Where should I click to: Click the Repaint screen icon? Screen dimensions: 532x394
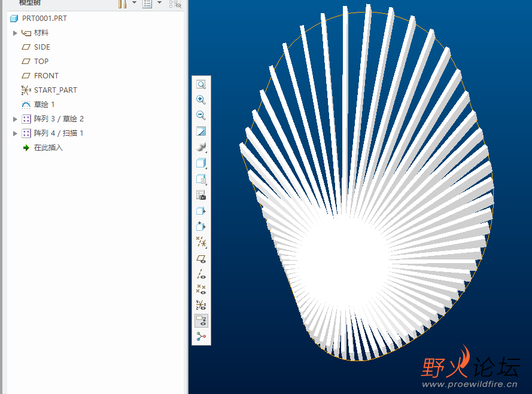pos(201,131)
